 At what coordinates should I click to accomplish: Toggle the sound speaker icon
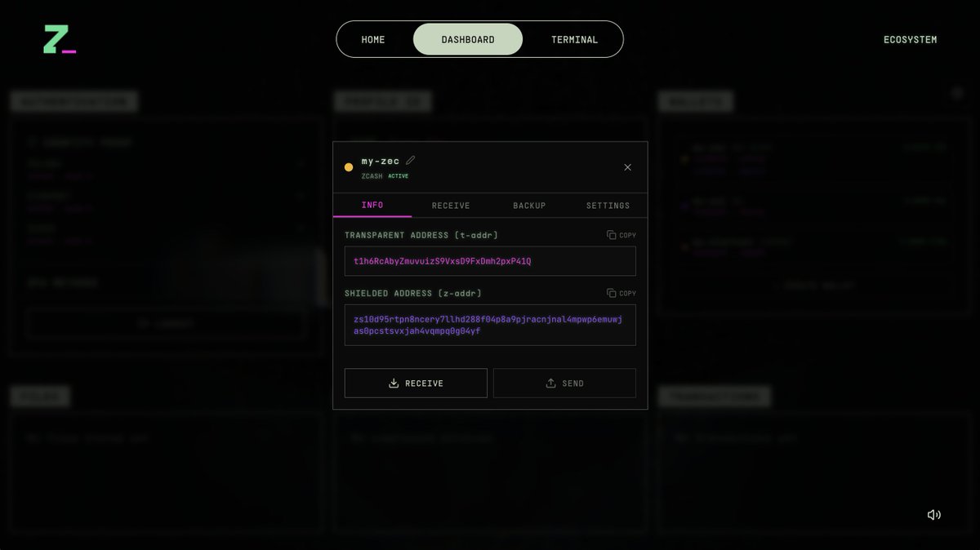coord(934,514)
